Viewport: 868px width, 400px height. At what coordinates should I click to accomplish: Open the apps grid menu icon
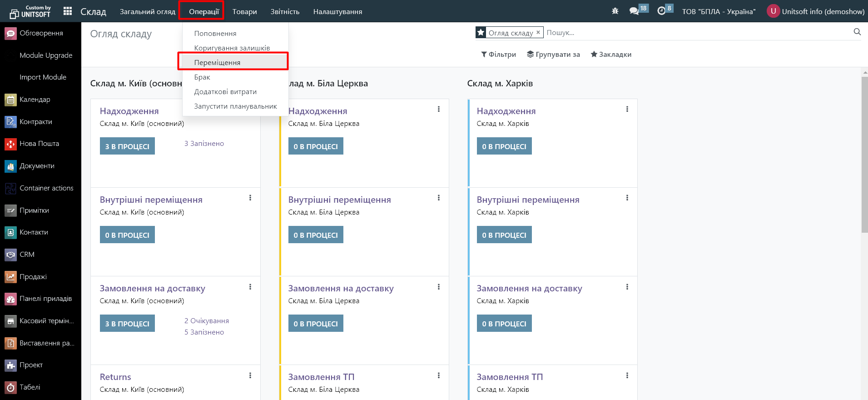point(68,11)
